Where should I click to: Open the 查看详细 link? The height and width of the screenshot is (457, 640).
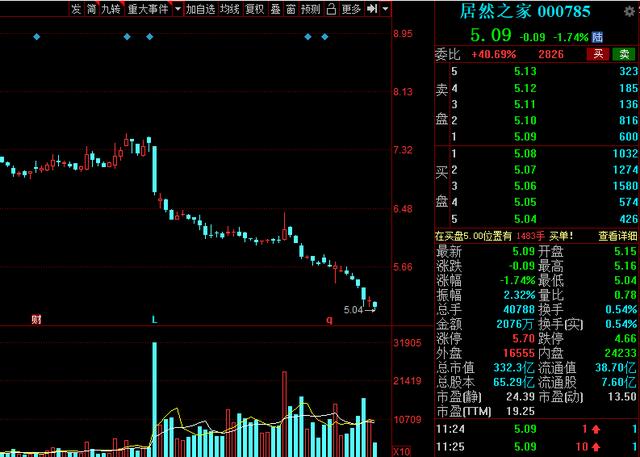click(x=618, y=235)
